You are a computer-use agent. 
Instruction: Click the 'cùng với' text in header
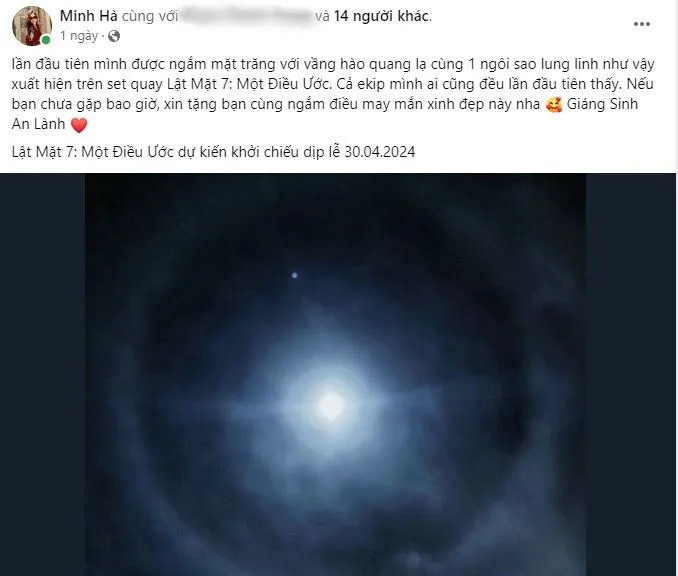[x=150, y=16]
